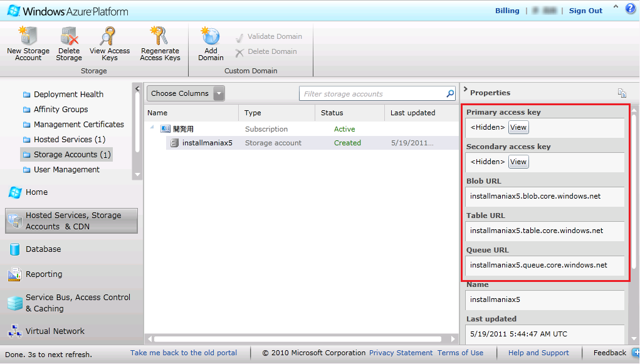This screenshot has height=364, width=640.
Task: Click Take me back to the old portal
Action: [184, 353]
